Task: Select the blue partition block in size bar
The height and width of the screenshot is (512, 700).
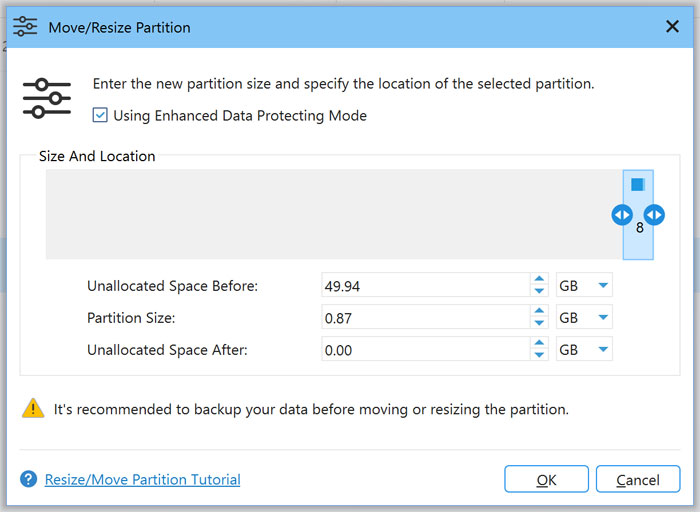Action: pyautogui.click(x=638, y=214)
